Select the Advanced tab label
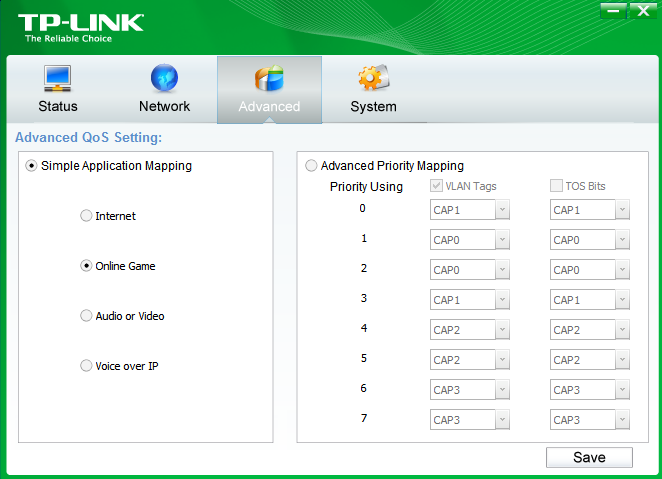Image resolution: width=662 pixels, height=479 pixels. pyautogui.click(x=269, y=106)
